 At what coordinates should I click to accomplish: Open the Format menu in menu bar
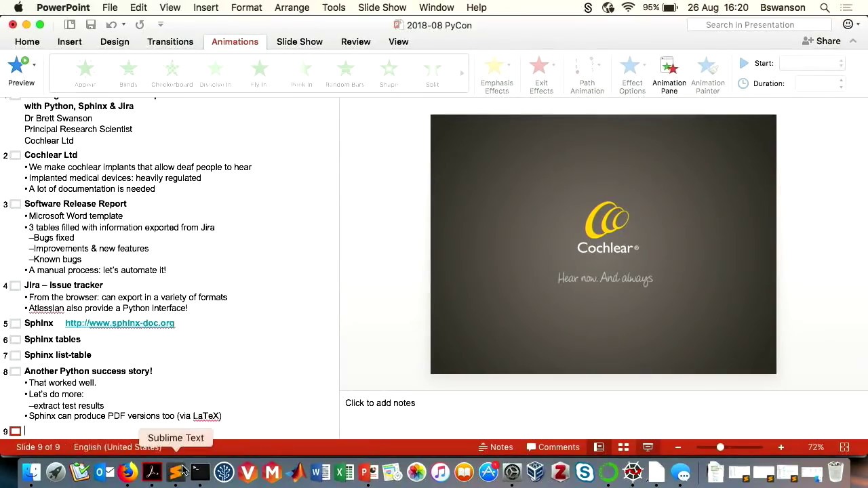pyautogui.click(x=246, y=7)
